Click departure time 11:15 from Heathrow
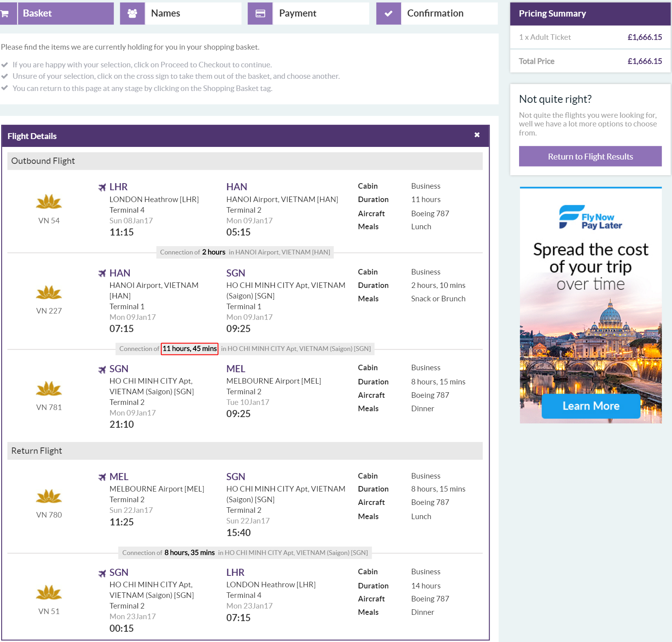This screenshot has width=672, height=642. [x=121, y=232]
